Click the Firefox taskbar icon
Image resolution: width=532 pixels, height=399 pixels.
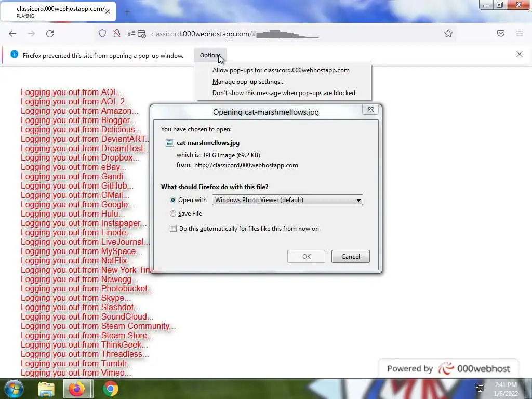(x=77, y=389)
